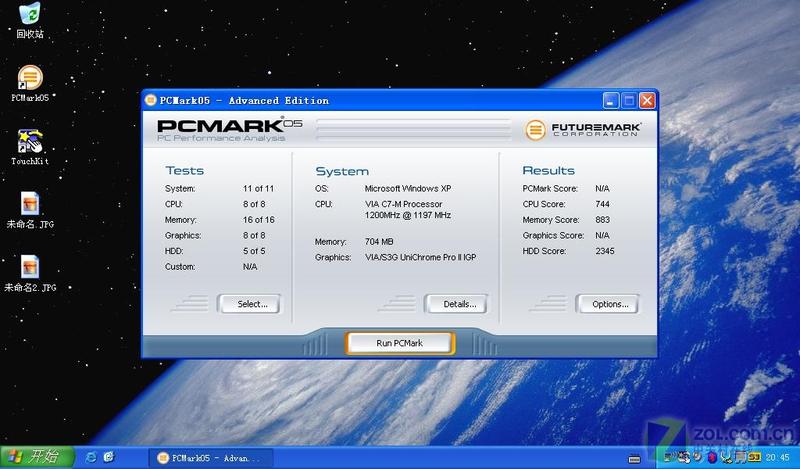The image size is (800, 469).
Task: Click the safely remove hardware tray icon
Action: (x=727, y=457)
